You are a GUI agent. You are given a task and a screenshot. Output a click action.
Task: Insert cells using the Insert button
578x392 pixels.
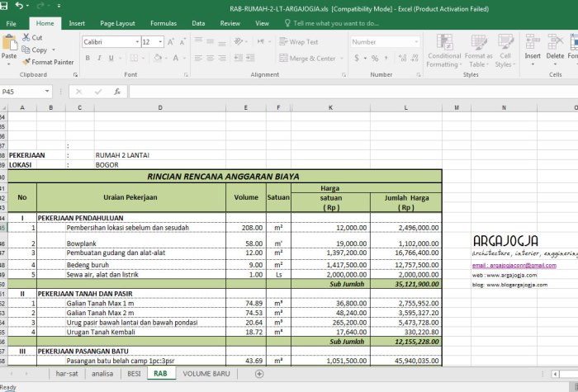pos(533,50)
